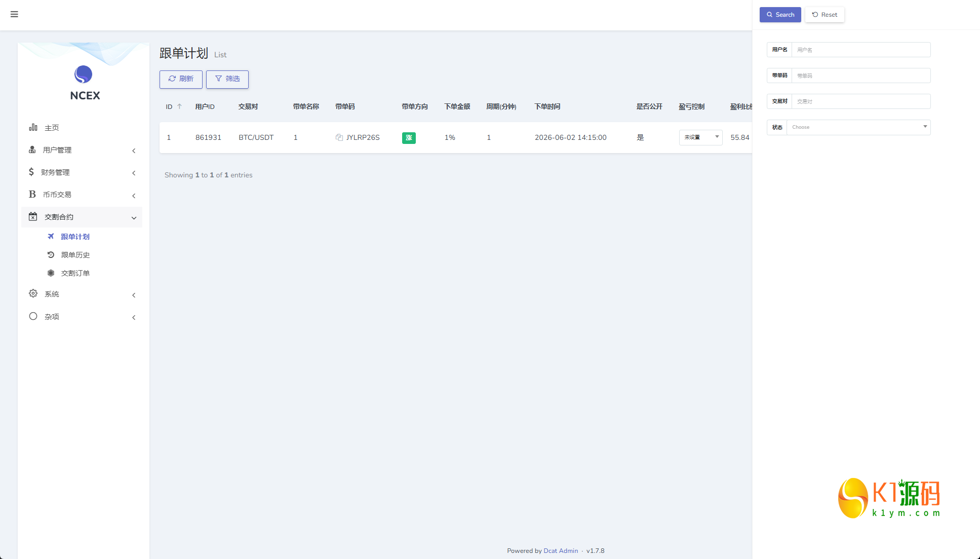This screenshot has width=980, height=559.
Task: Open the 状态 Choose dropdown
Action: [858, 127]
